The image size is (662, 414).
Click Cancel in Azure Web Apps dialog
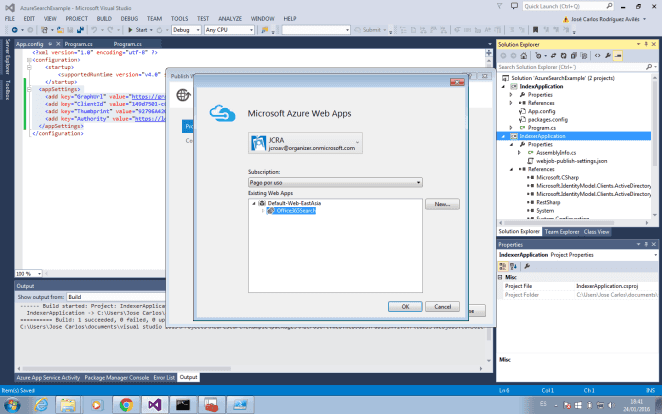(442, 307)
